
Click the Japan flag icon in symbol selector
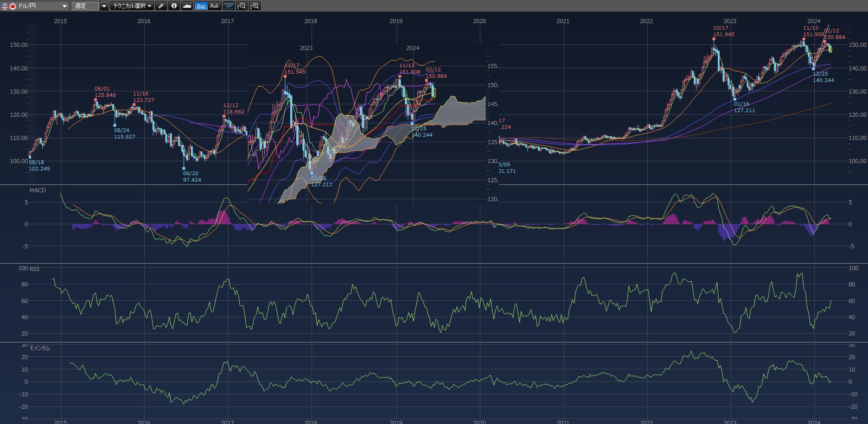pos(13,6)
